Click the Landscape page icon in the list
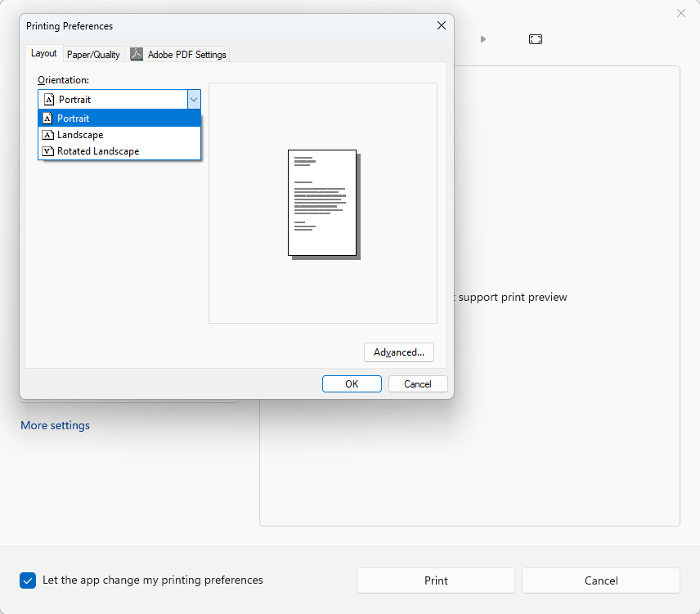The height and width of the screenshot is (614, 700). coord(47,134)
